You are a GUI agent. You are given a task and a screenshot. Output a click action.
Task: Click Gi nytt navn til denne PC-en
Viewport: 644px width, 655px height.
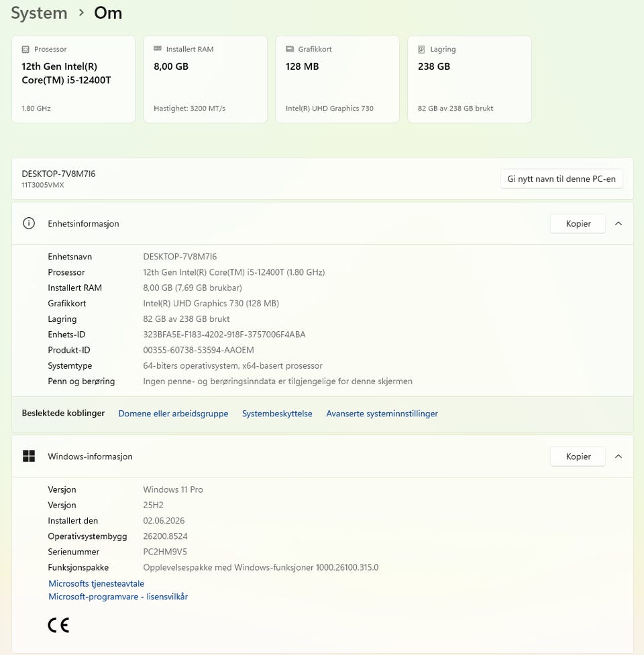tap(561, 179)
